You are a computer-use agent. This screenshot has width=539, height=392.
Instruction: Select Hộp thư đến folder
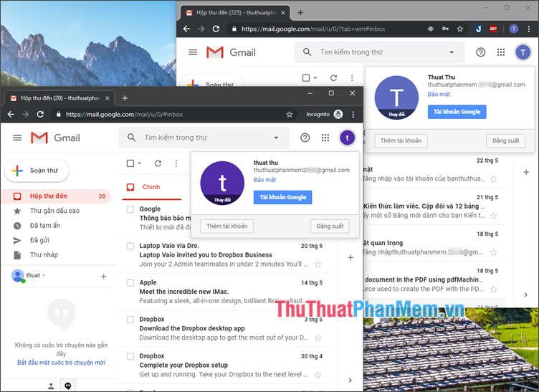tap(57, 196)
